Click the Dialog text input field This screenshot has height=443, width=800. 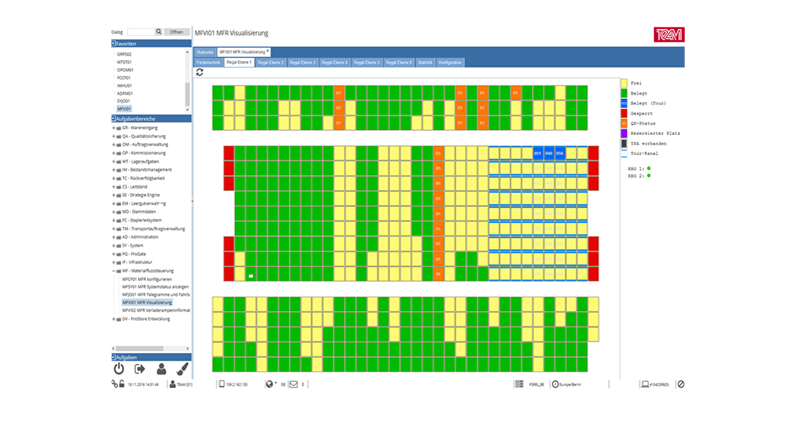point(140,32)
